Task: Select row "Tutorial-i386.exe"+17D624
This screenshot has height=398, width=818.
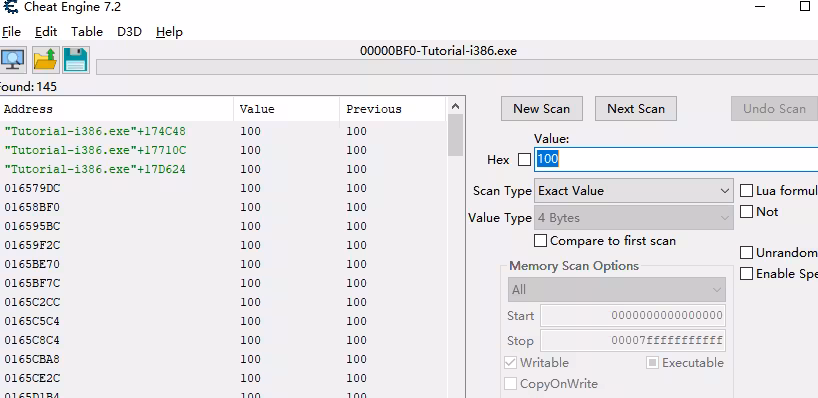Action: (x=223, y=169)
